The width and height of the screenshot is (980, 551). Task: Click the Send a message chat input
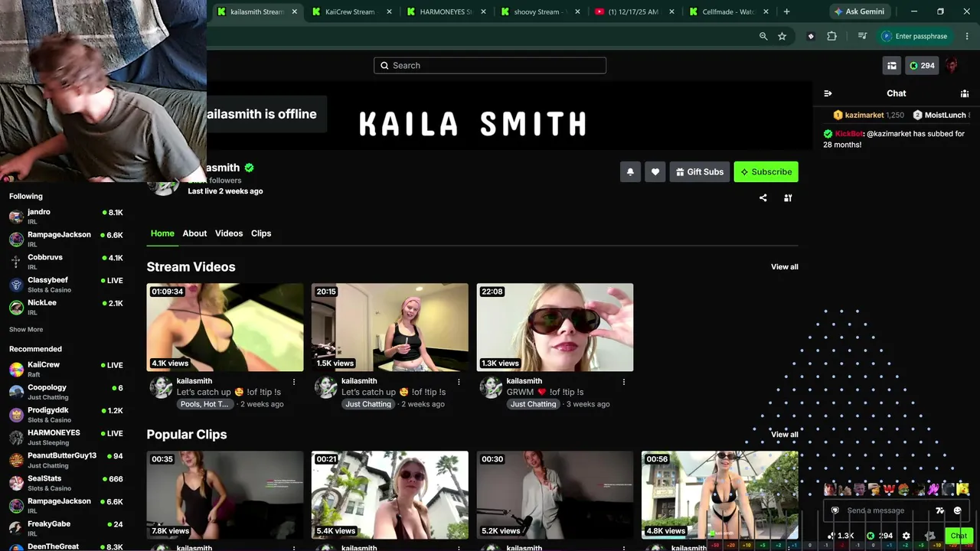click(x=884, y=510)
